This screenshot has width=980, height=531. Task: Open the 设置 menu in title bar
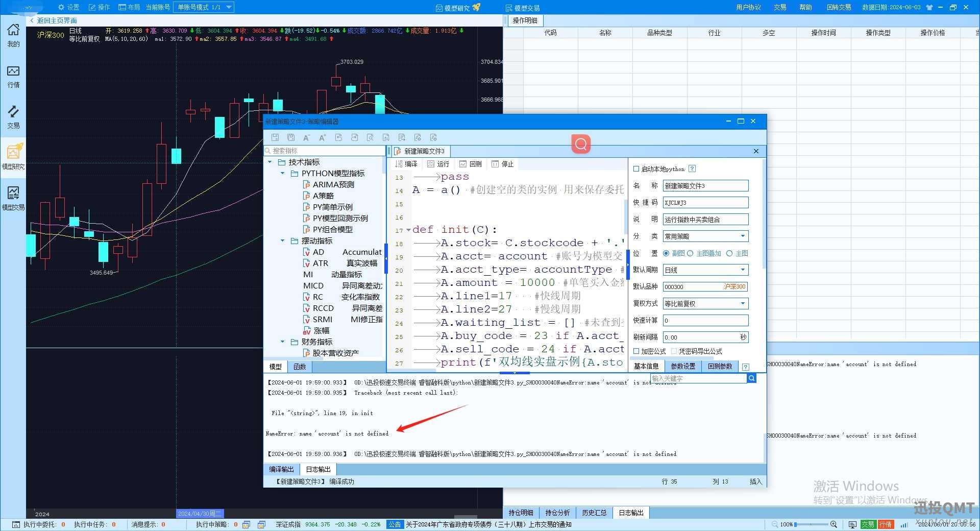[68, 7]
